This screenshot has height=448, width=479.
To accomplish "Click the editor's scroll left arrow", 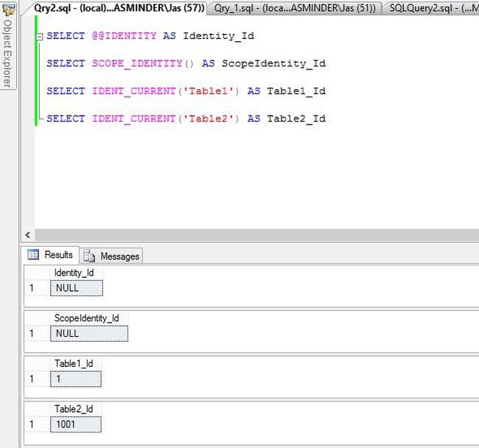I will coord(28,235).
